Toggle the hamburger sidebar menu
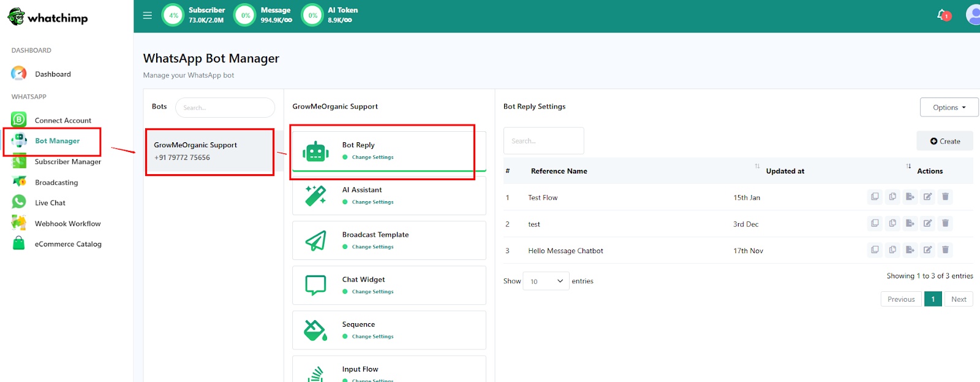980x382 pixels. (x=147, y=15)
